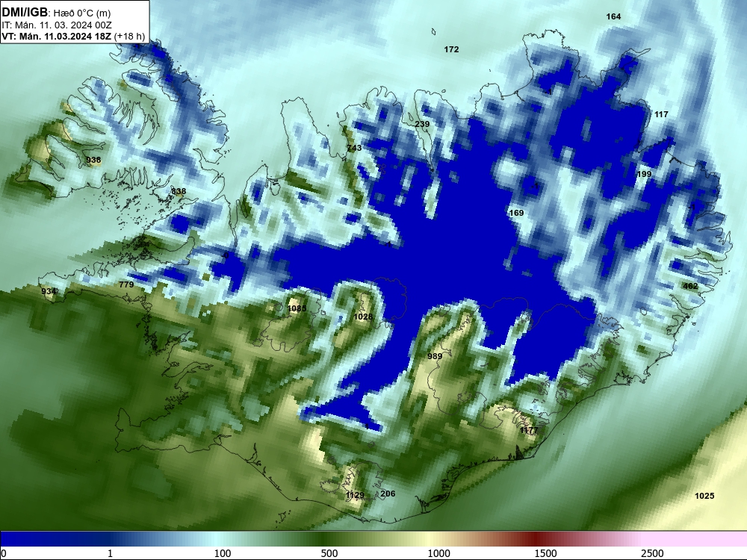
Task: Click map value 117
Action: 661,114
